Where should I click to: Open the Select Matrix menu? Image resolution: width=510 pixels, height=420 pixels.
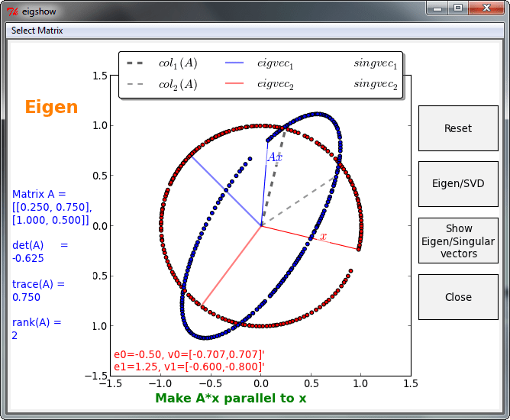click(x=37, y=31)
